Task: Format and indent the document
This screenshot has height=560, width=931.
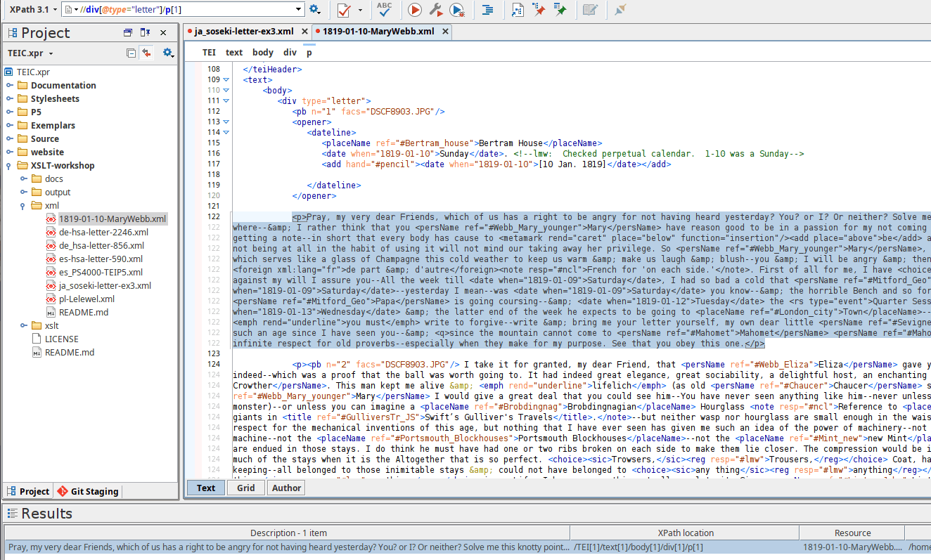Action: pyautogui.click(x=487, y=10)
